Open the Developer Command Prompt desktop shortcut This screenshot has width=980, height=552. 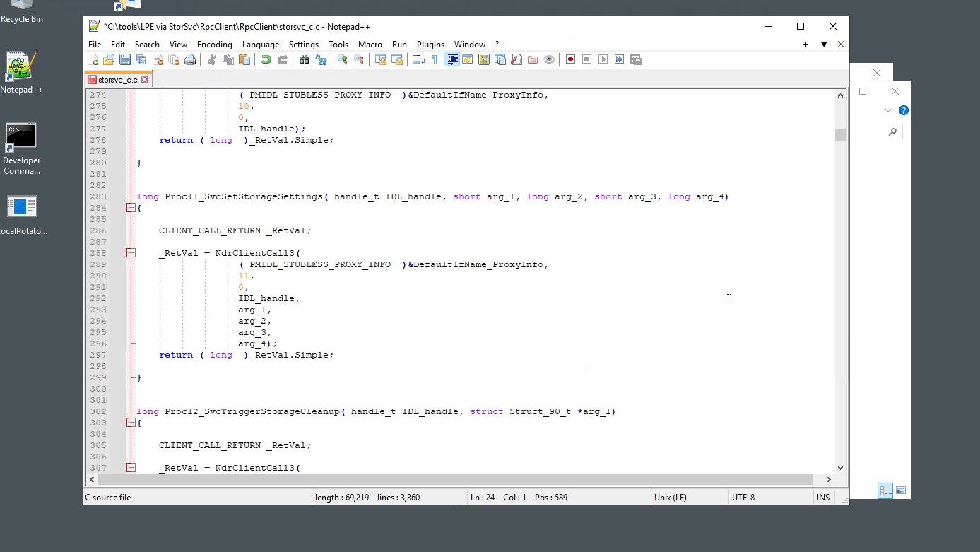[22, 148]
